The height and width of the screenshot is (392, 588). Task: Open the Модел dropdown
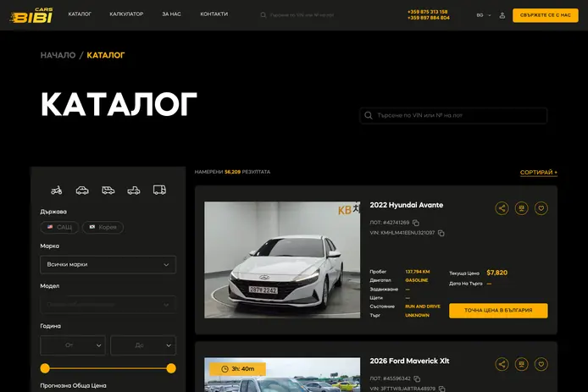click(108, 304)
